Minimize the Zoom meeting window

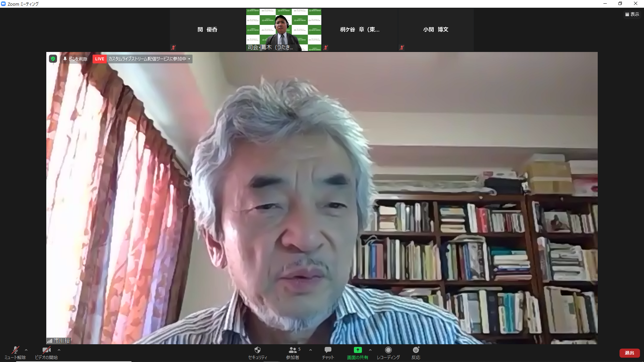click(605, 4)
